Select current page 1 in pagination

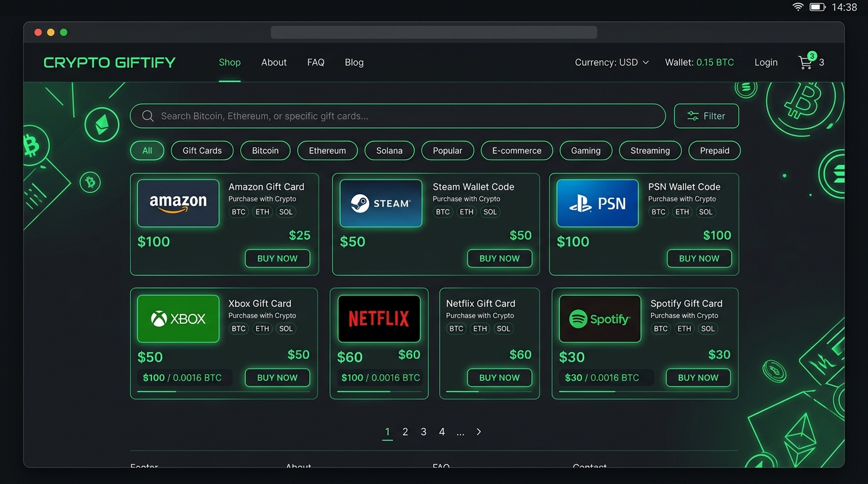click(x=387, y=432)
